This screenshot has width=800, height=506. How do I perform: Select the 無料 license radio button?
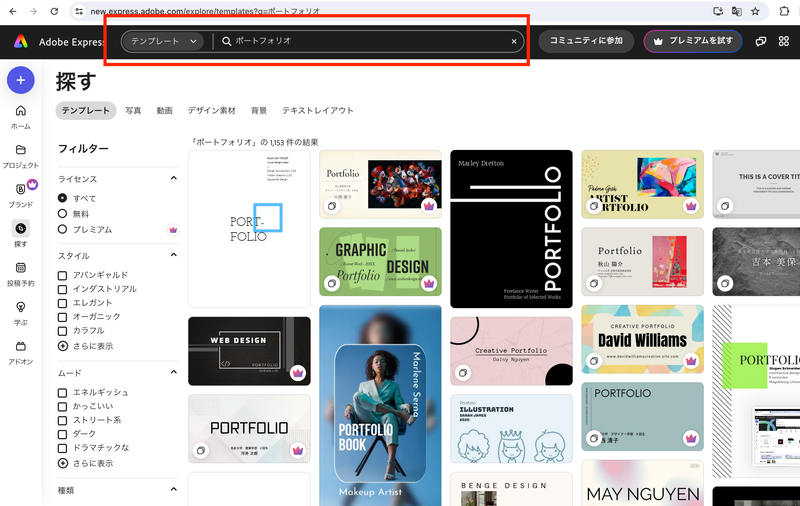(x=62, y=214)
